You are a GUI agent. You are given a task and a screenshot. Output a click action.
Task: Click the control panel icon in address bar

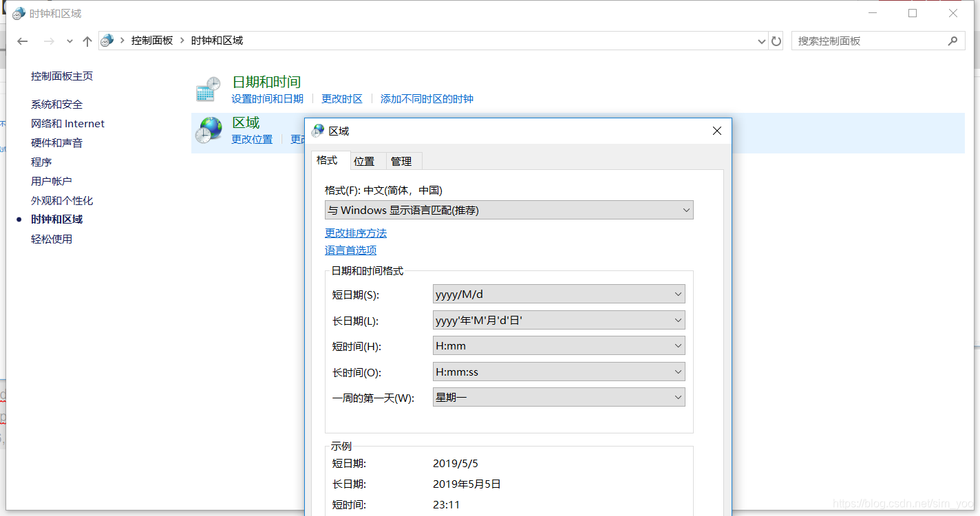tap(107, 41)
